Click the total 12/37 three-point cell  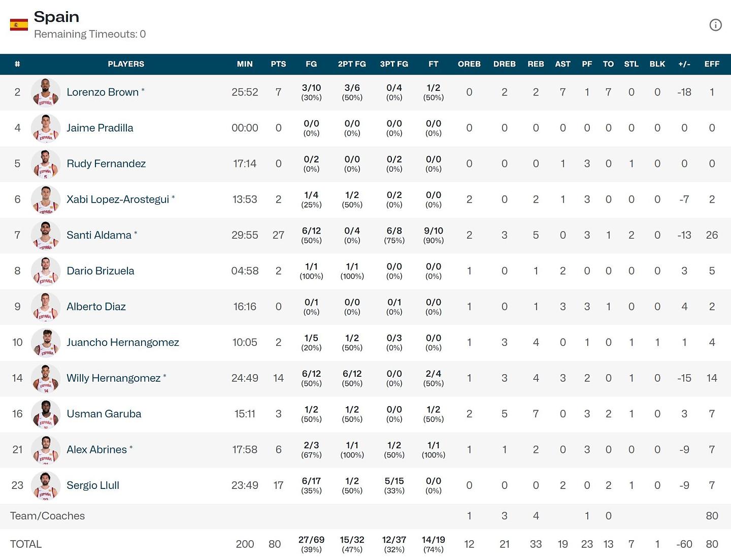[394, 544]
